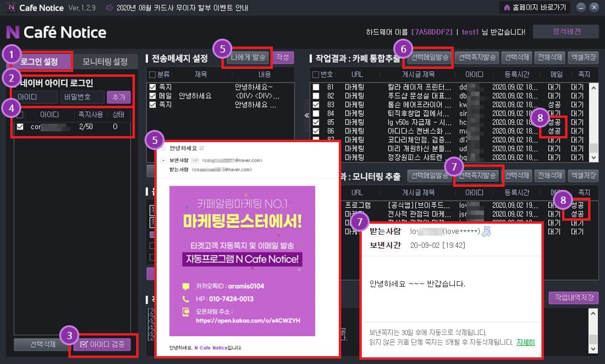This screenshot has width=605, height=364.
Task: Click 선택삭제 below the account list
Action: 43,344
